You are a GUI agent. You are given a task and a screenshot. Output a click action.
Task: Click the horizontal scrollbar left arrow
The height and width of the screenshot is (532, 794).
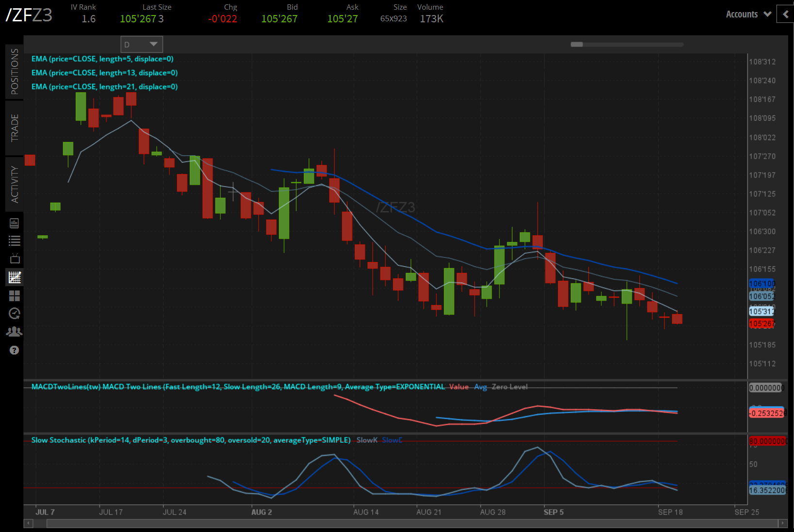pyautogui.click(x=29, y=523)
